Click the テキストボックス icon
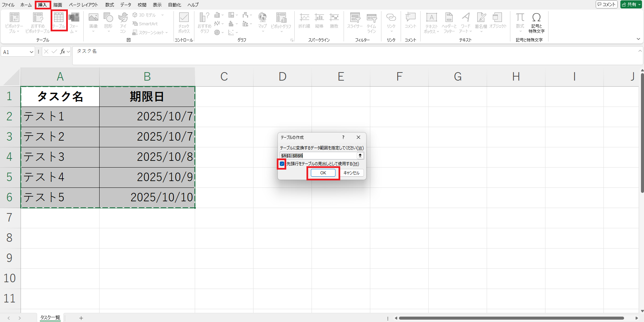 pyautogui.click(x=431, y=22)
